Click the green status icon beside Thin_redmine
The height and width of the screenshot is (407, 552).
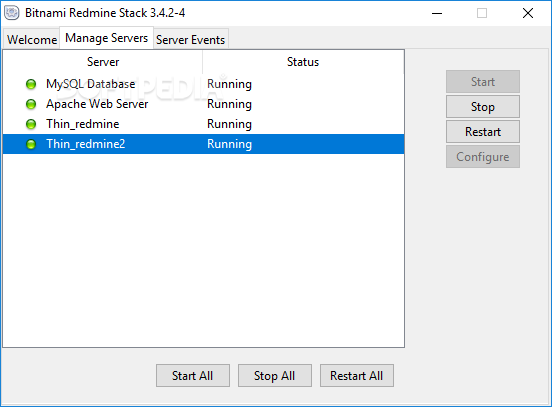click(x=31, y=124)
